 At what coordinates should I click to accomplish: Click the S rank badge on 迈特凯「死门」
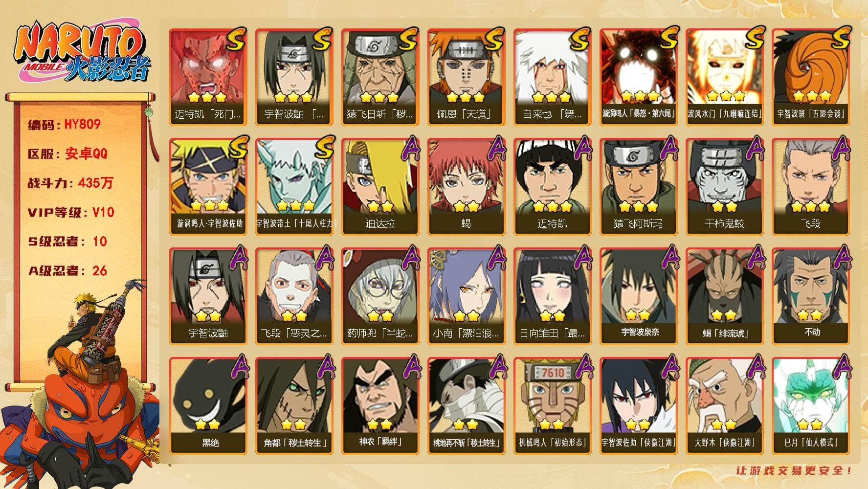[x=237, y=39]
